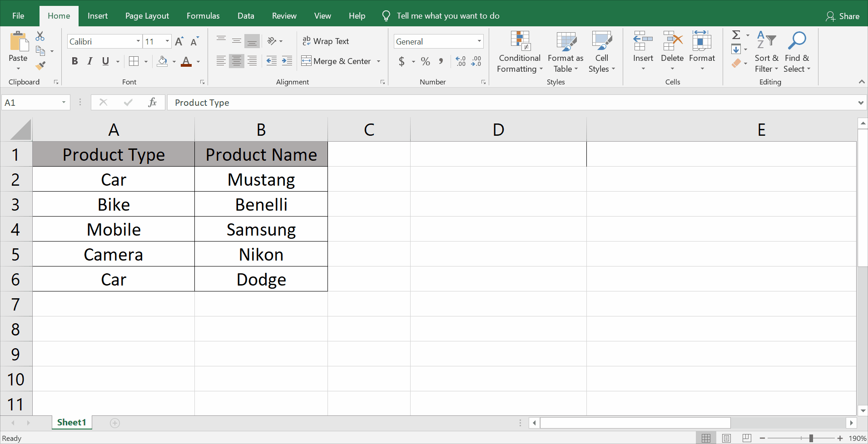Viewport: 868px width, 444px height.
Task: Toggle Wrap Text
Action: [326, 41]
